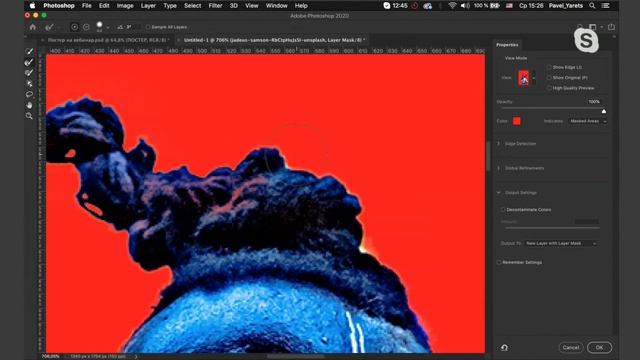Open the macOS Notification Center icon

click(x=606, y=6)
